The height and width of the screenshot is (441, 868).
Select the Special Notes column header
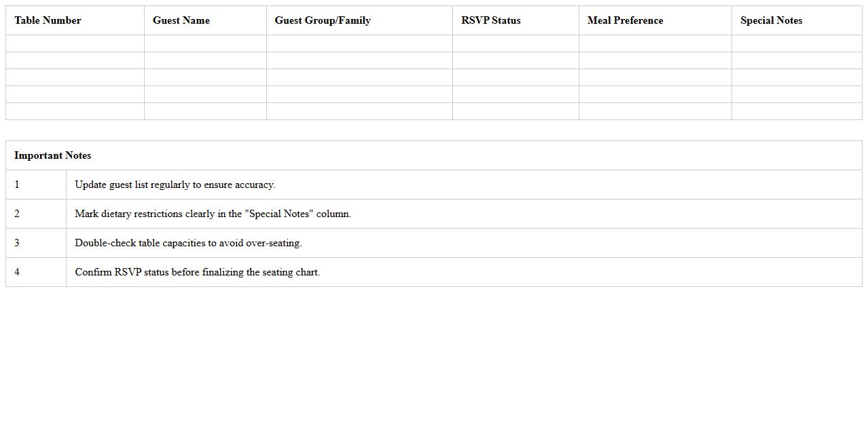pos(771,20)
